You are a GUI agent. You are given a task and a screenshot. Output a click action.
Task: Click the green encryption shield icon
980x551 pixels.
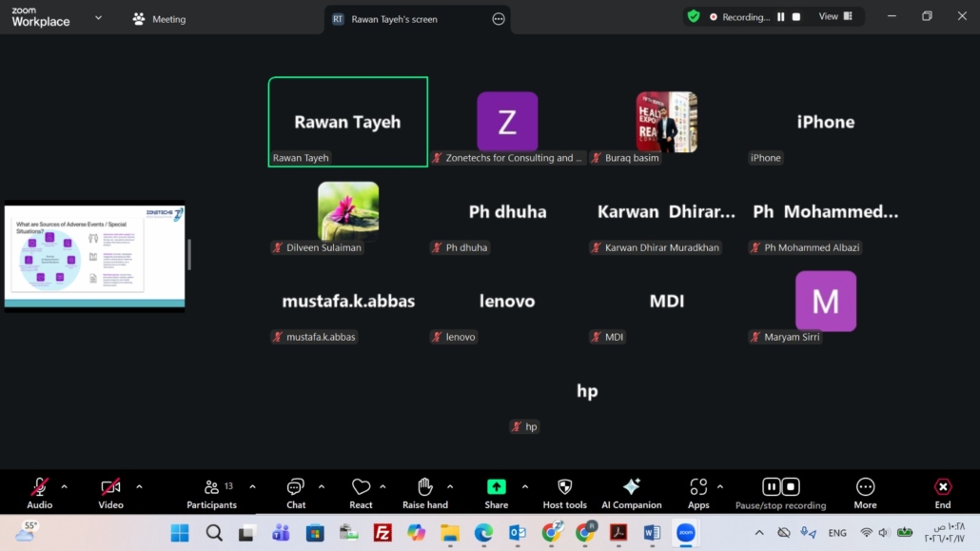(693, 16)
